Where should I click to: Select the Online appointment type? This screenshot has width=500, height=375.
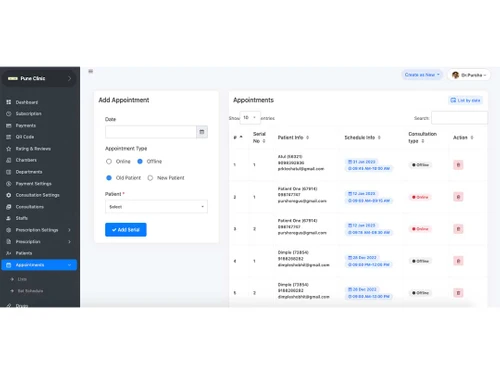(x=109, y=161)
